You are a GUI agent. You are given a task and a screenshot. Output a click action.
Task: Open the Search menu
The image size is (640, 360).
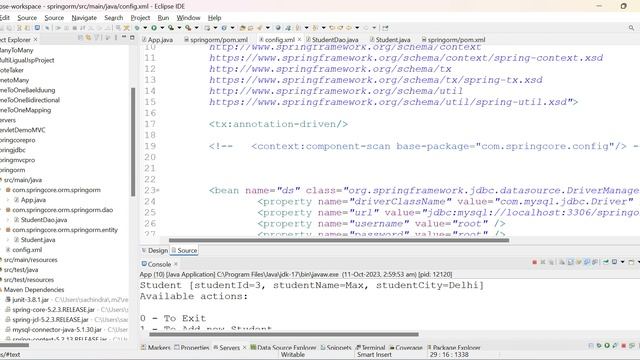click(113, 18)
